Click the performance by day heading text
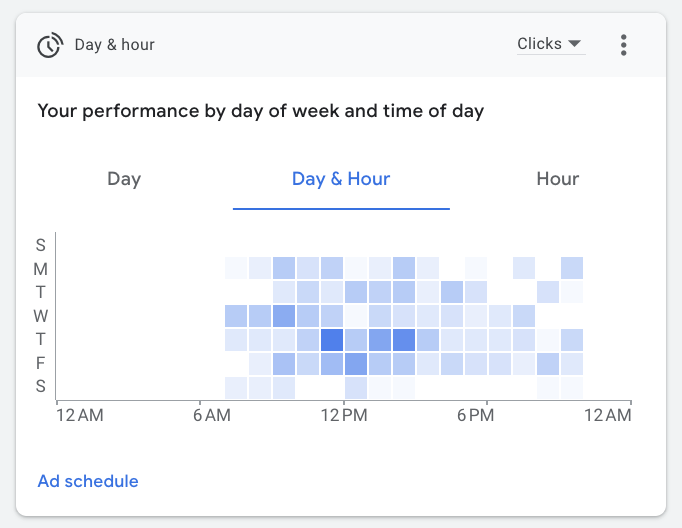 [x=260, y=111]
